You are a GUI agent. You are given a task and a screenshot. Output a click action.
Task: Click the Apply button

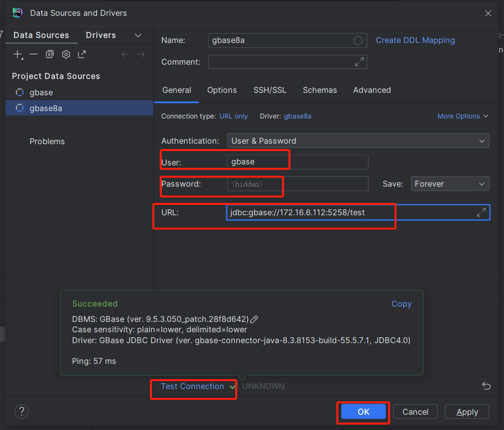[x=467, y=412]
